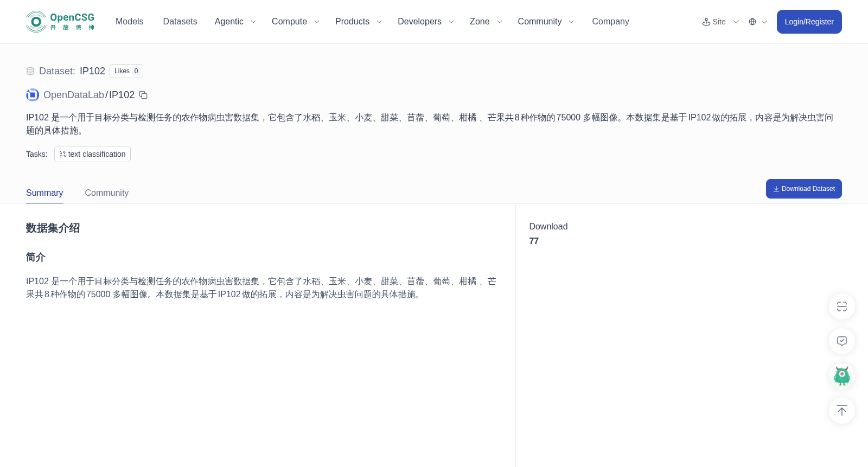The height and width of the screenshot is (467, 868).
Task: Expand the Agentic menu
Action: [x=235, y=22]
